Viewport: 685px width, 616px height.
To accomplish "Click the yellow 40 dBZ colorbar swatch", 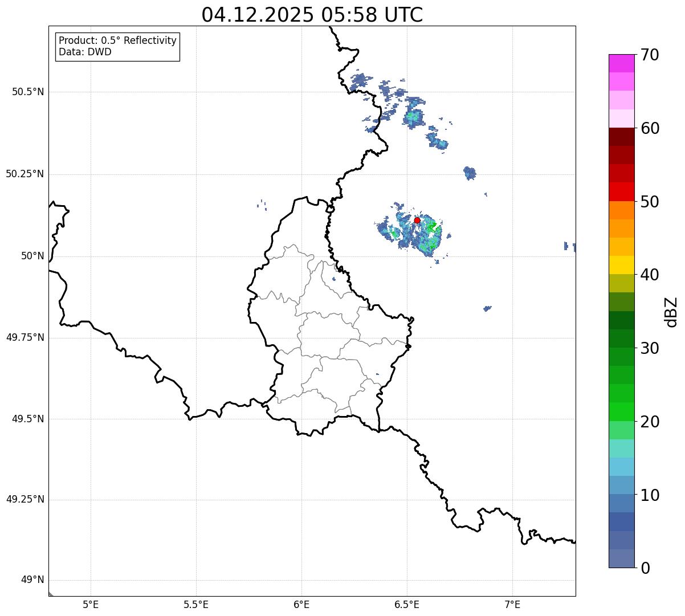I will (x=621, y=265).
